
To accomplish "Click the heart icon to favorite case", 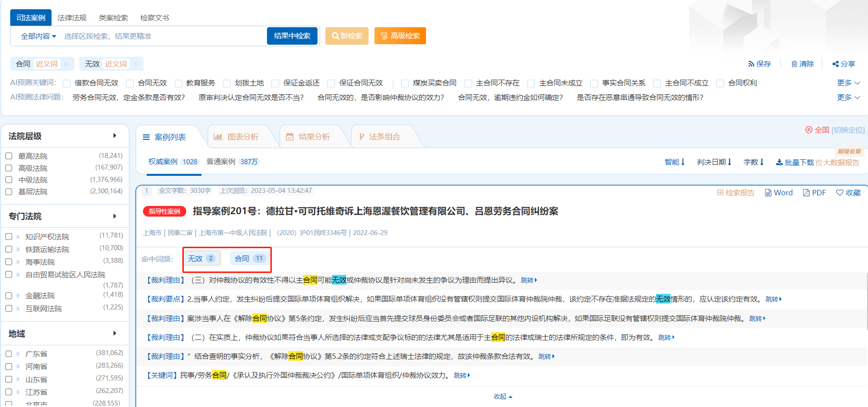I will [x=839, y=193].
